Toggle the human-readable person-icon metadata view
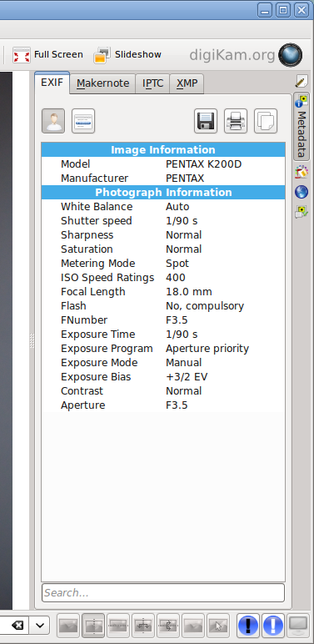 pyautogui.click(x=53, y=121)
